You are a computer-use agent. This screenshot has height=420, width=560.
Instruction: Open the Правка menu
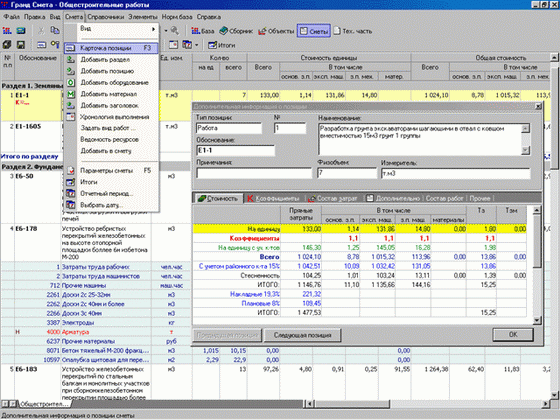pos(34,17)
